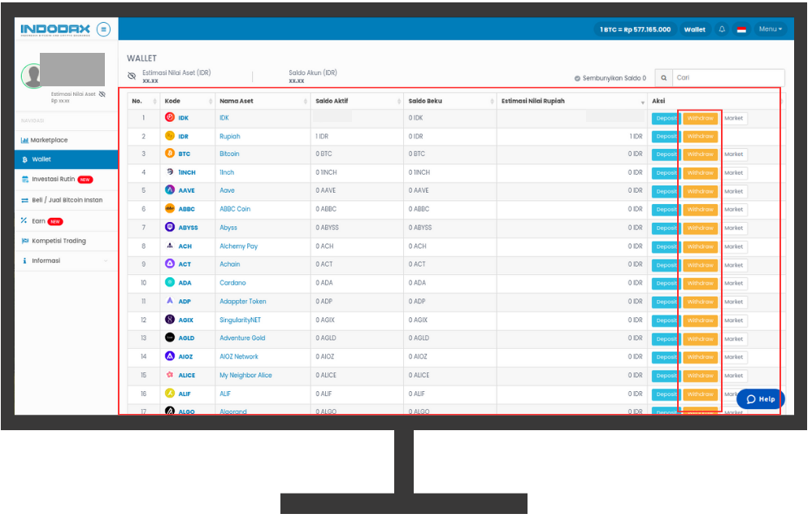This screenshot has height=518, width=812.
Task: Click the Cari search field
Action: coord(728,78)
